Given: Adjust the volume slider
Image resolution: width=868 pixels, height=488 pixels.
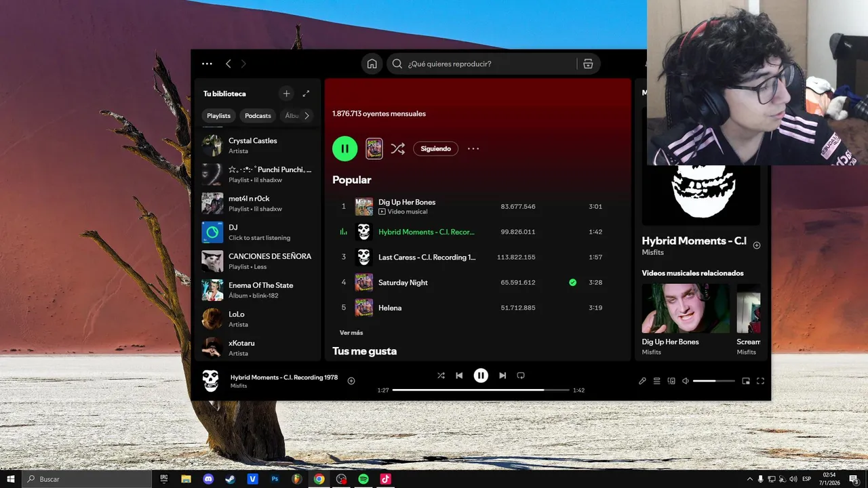Looking at the screenshot, I should 714,381.
